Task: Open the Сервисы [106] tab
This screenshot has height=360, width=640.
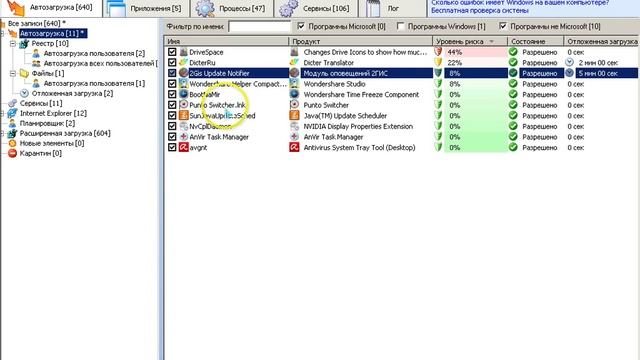Action: point(316,8)
